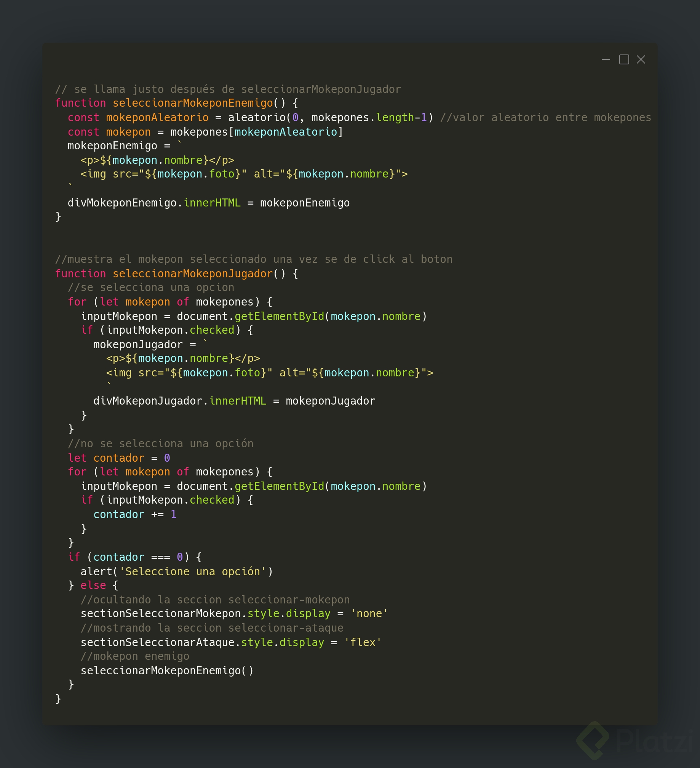Click function name seleccionarMokeponJugador declaration
Viewport: 700px width, 768px height.
pos(193,274)
